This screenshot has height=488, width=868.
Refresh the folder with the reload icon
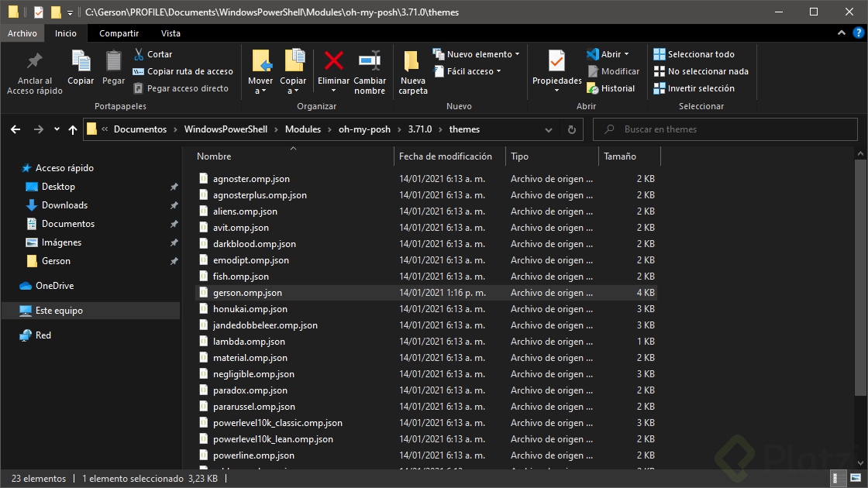coord(572,129)
